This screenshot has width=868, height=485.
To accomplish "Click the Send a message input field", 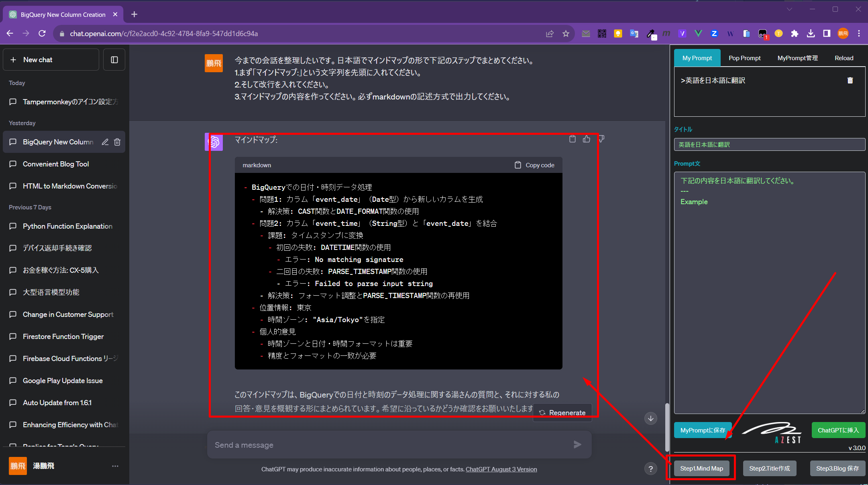I will coord(389,445).
